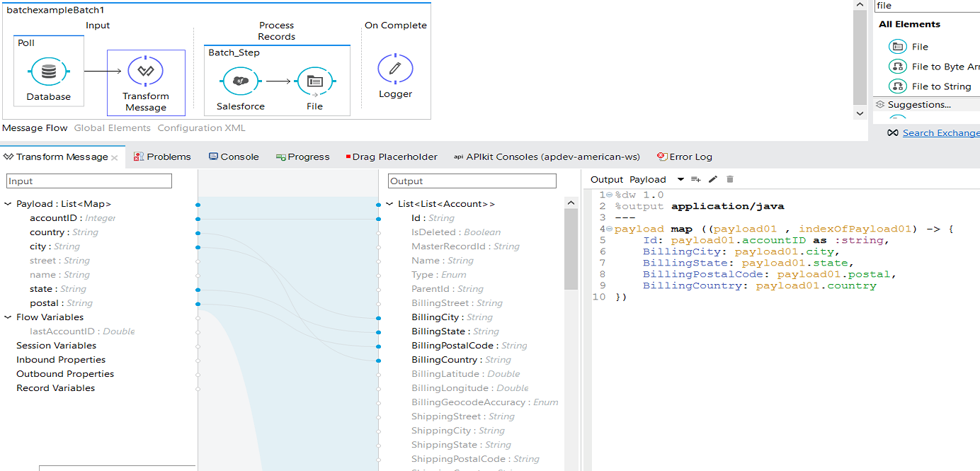Screen dimensions: 980x471
Task: Click the trash delete target icon
Action: tap(730, 179)
